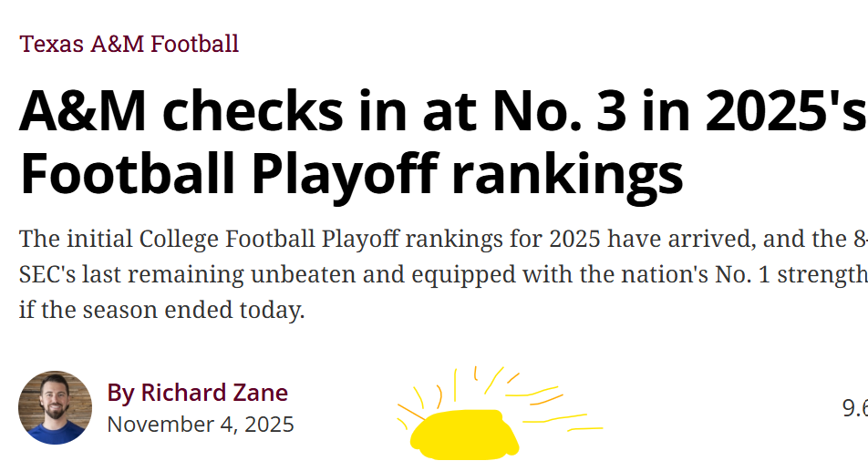Image resolution: width=868 pixels, height=461 pixels.
Task: Click "if the season ended today." sentence
Action: [x=161, y=310]
